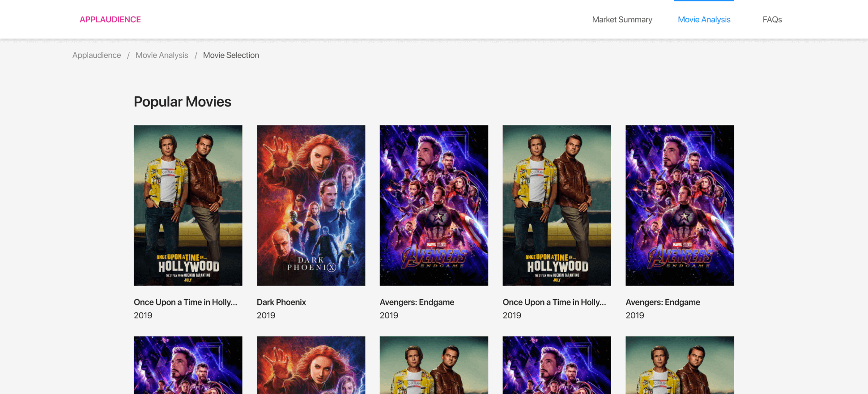Screen dimensions: 868x394
Task: Open the second Once Upon a Time poster in top row
Action: [557, 206]
